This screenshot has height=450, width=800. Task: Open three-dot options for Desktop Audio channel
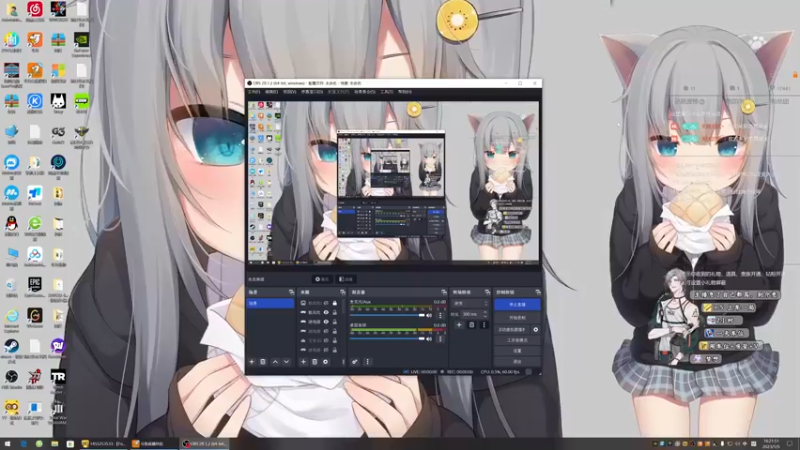pos(440,338)
